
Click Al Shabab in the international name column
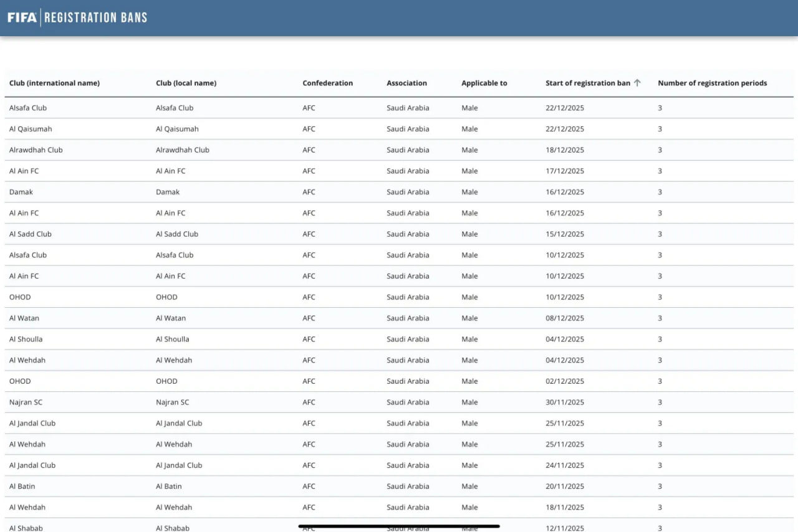26,528
